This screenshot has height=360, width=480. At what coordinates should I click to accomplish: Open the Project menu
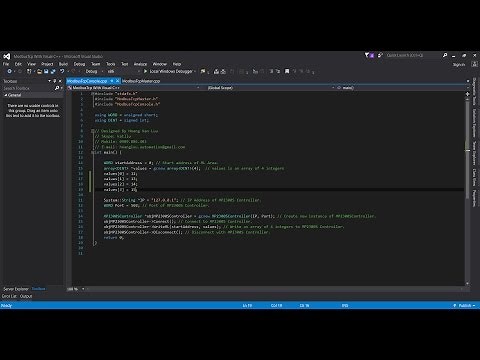click(x=47, y=64)
